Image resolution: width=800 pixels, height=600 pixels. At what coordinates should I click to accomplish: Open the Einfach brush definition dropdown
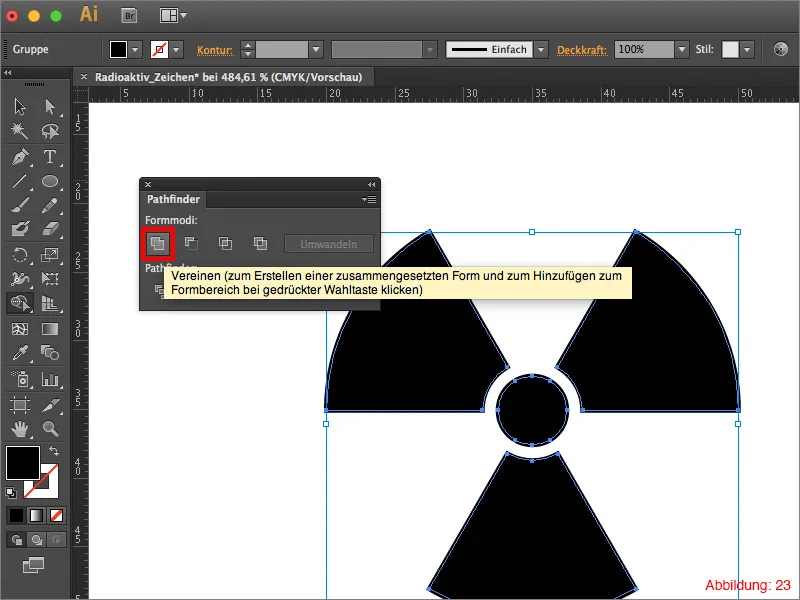[x=541, y=49]
